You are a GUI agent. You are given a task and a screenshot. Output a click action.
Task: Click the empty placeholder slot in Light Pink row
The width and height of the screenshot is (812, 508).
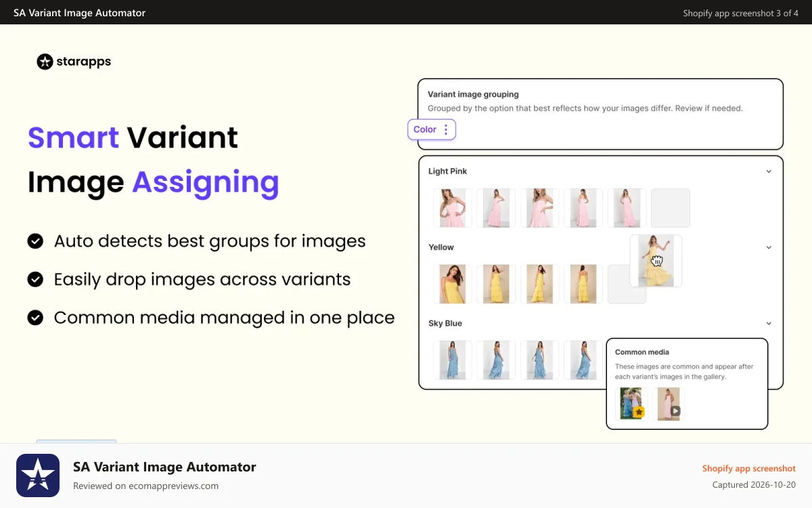click(x=670, y=208)
